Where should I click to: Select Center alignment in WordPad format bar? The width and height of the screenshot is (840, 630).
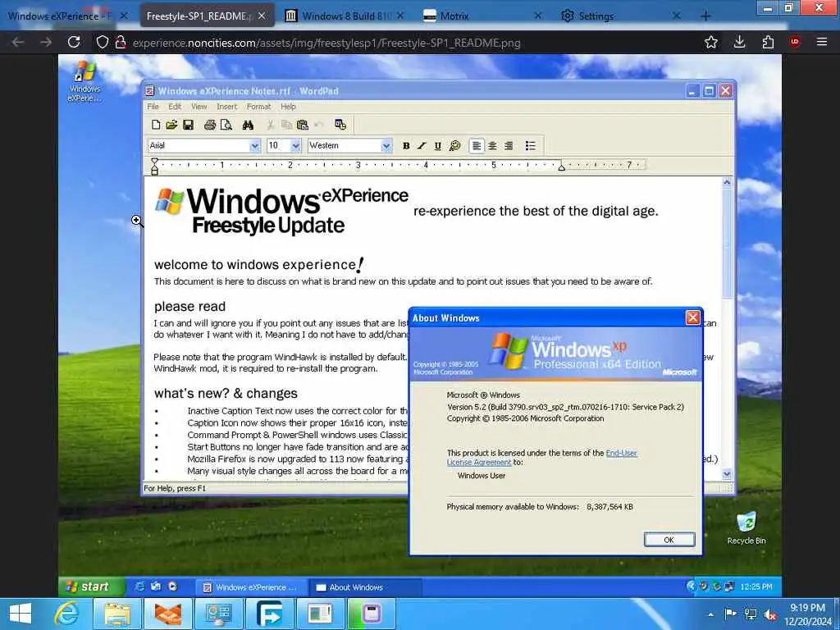click(492, 146)
